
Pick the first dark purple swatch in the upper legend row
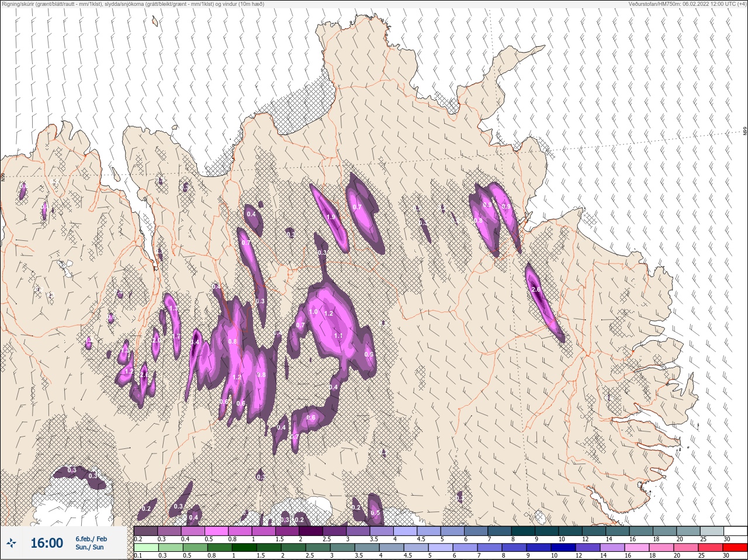(x=146, y=531)
